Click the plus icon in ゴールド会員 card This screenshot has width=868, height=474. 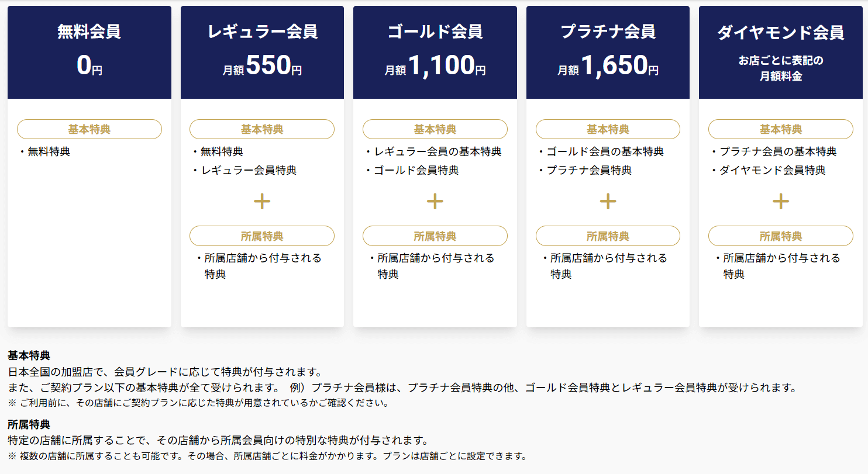click(435, 202)
